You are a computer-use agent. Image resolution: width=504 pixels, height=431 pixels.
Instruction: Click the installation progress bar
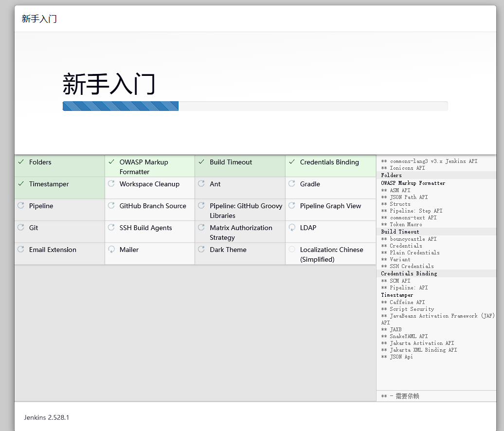point(255,106)
